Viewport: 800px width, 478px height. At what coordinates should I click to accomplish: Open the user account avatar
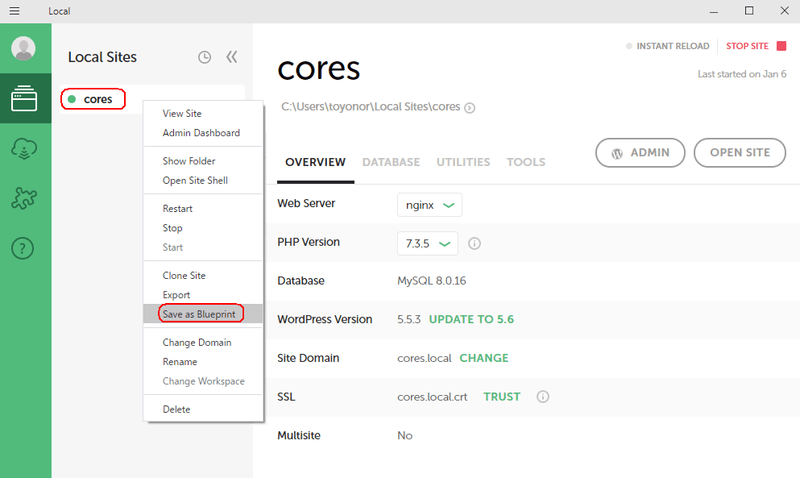pyautogui.click(x=23, y=48)
